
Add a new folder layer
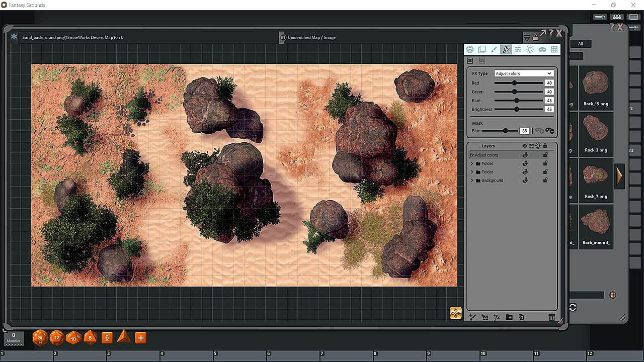509,317
